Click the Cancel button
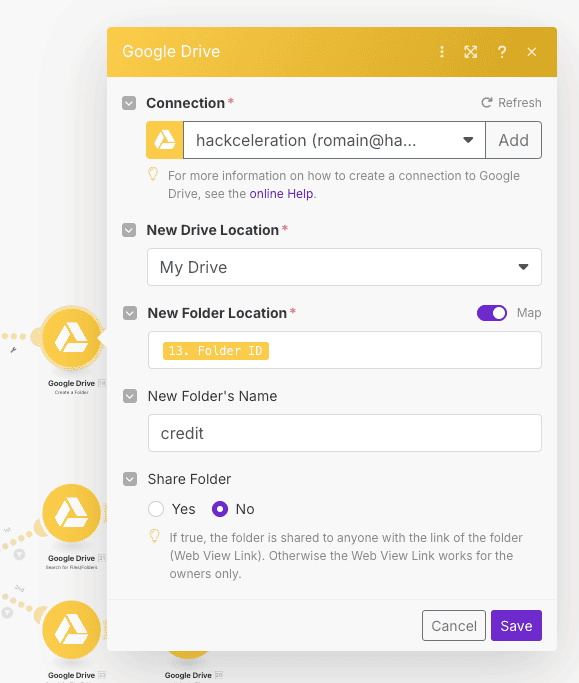The width and height of the screenshot is (579, 683). pos(454,626)
